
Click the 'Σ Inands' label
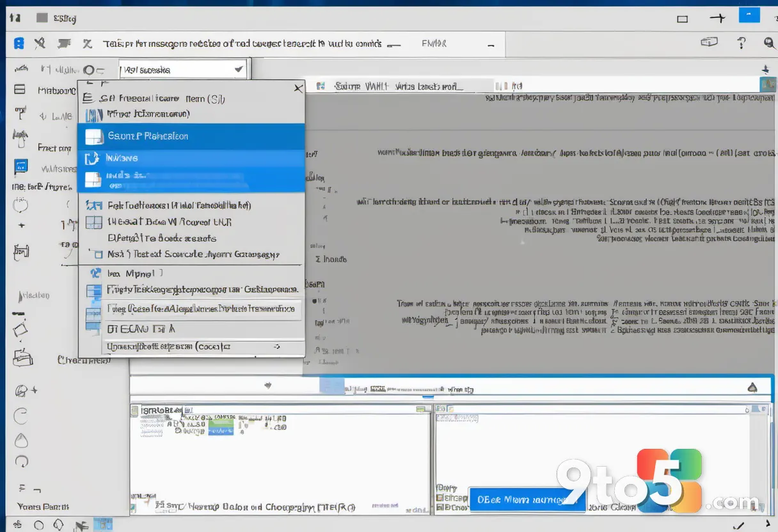[x=331, y=259]
